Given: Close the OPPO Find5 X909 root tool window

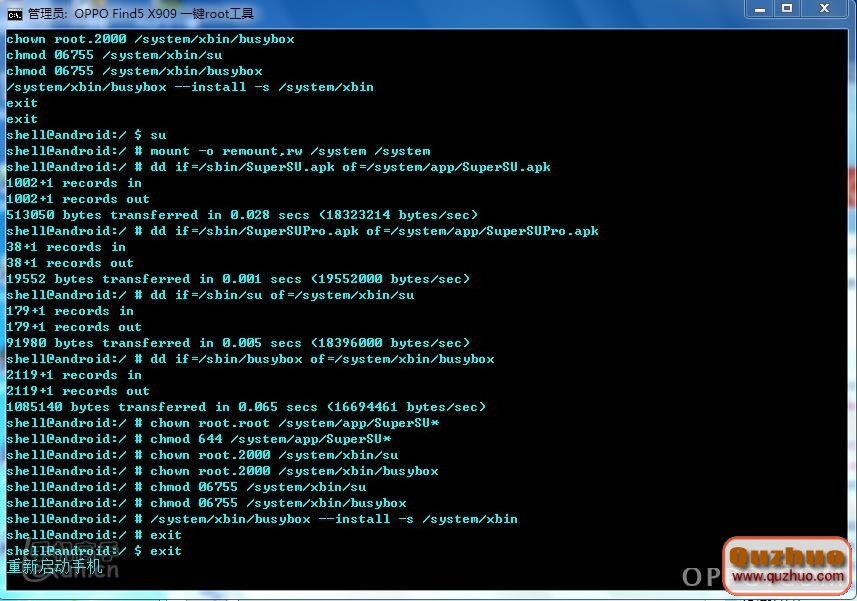Looking at the screenshot, I should tap(825, 9).
